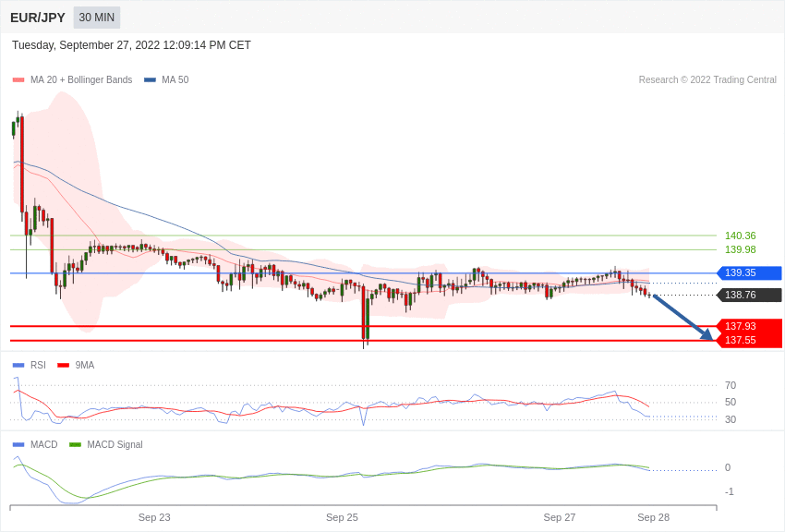Select the black 138.76 current price label
Image resolution: width=785 pixels, height=532 pixels.
pyautogui.click(x=749, y=295)
